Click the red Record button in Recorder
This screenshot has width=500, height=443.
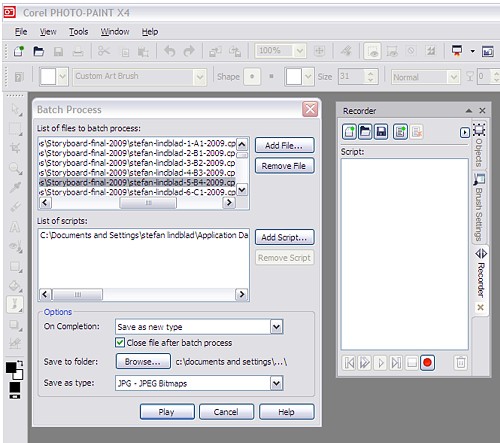pos(428,363)
